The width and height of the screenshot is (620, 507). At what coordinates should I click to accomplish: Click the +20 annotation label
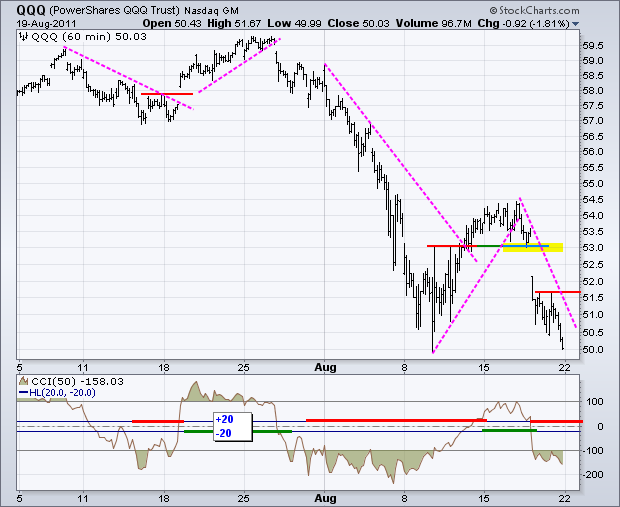[225, 419]
